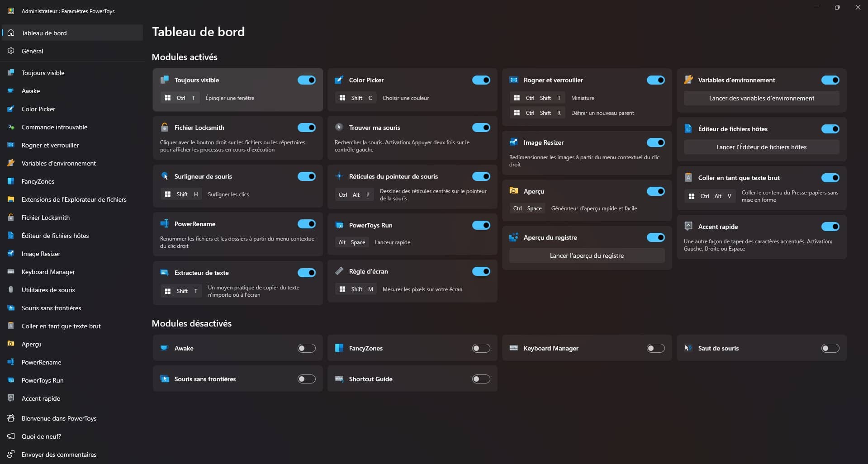Click the FancyZones icon in disabled modules
This screenshot has width=868, height=464.
339,348
